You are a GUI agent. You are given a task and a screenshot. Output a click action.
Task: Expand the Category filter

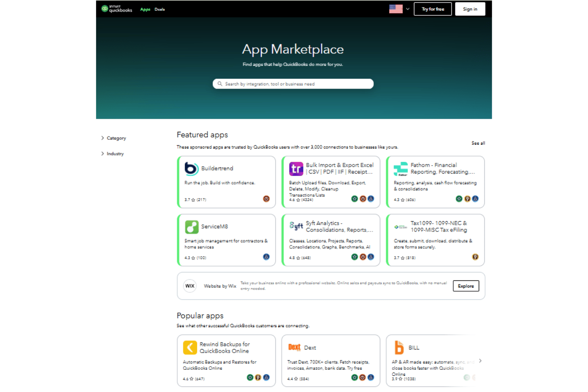click(x=114, y=138)
